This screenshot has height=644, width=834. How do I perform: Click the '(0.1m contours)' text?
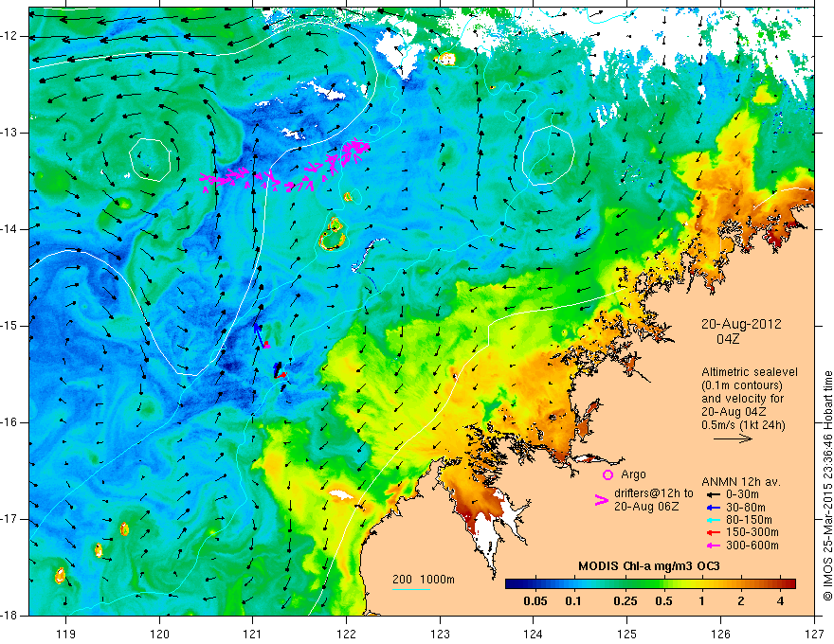click(x=742, y=385)
